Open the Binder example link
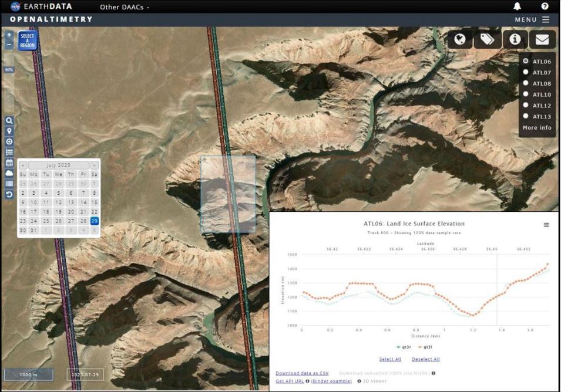Screen dimensions: 561x392 tap(331, 381)
